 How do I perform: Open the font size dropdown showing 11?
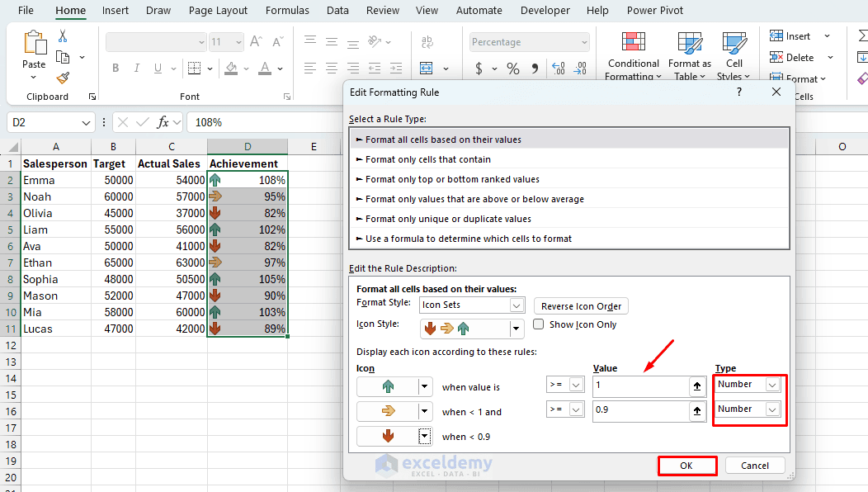(x=238, y=42)
